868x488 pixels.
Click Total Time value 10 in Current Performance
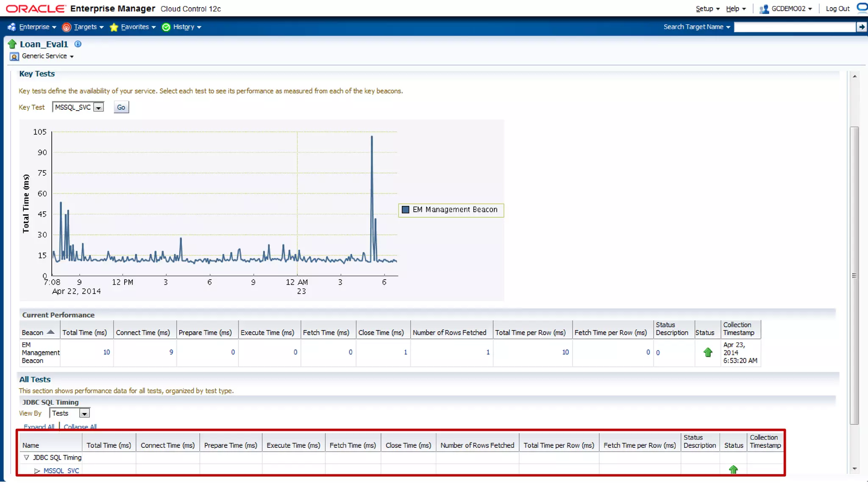[x=106, y=352]
